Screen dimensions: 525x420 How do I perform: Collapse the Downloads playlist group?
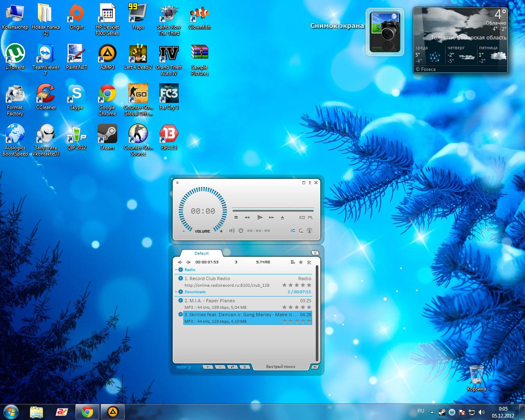coord(176,292)
